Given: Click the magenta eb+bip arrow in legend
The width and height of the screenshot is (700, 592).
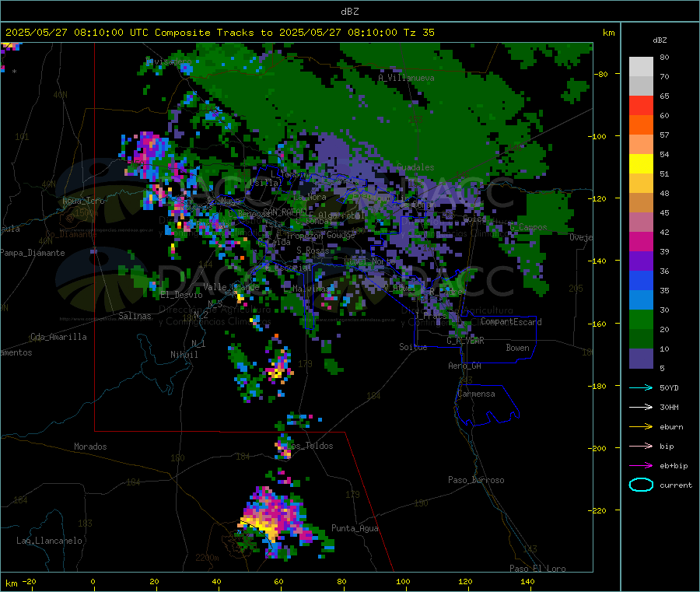Looking at the screenshot, I should (641, 465).
